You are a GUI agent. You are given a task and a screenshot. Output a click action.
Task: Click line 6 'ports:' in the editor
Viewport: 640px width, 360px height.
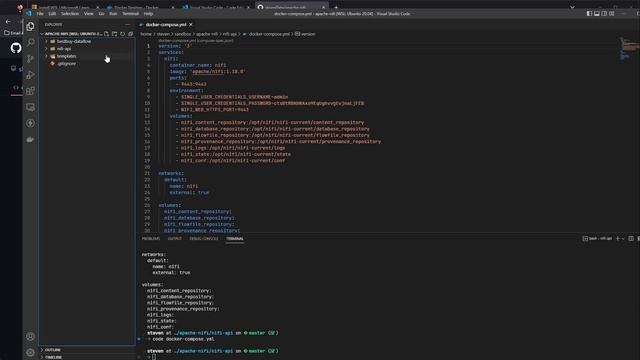[178, 78]
